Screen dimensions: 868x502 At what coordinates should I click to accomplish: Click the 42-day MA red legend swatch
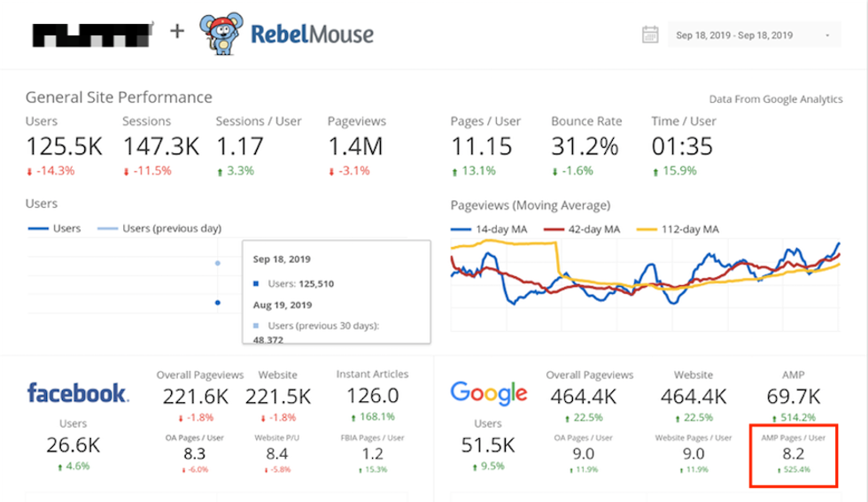[554, 229]
